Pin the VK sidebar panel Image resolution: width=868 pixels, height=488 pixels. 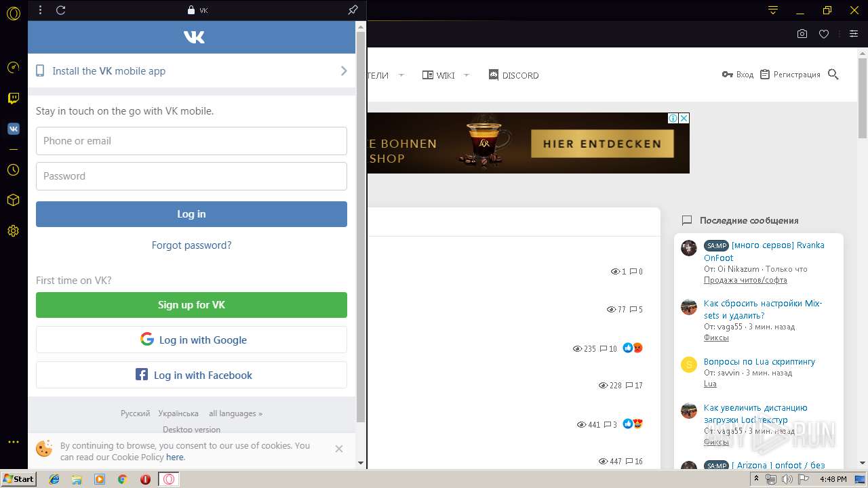(x=353, y=10)
